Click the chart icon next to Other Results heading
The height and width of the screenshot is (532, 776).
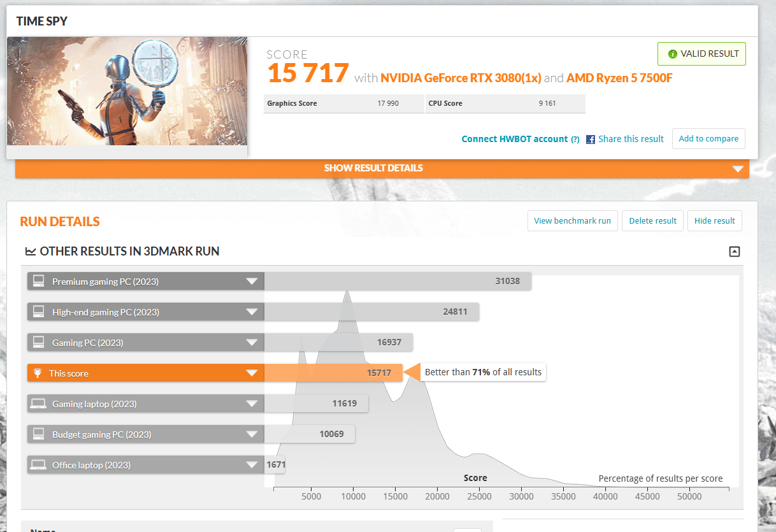click(x=31, y=252)
